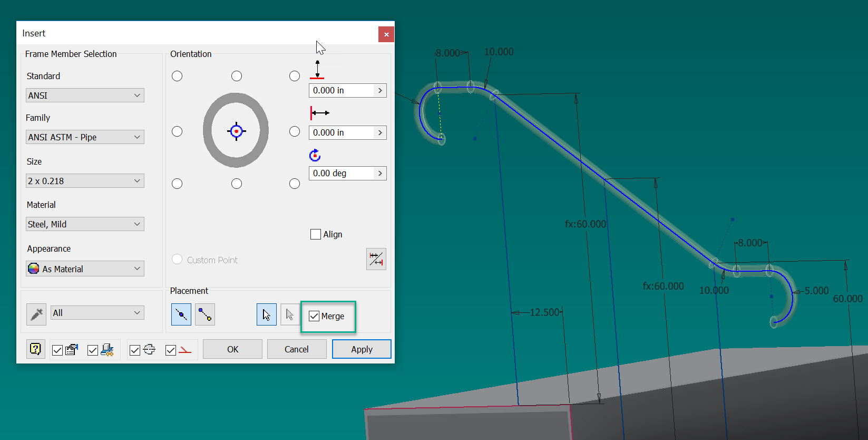This screenshot has width=868, height=440.
Task: Click the pipe end treatment icon
Action: tap(149, 349)
